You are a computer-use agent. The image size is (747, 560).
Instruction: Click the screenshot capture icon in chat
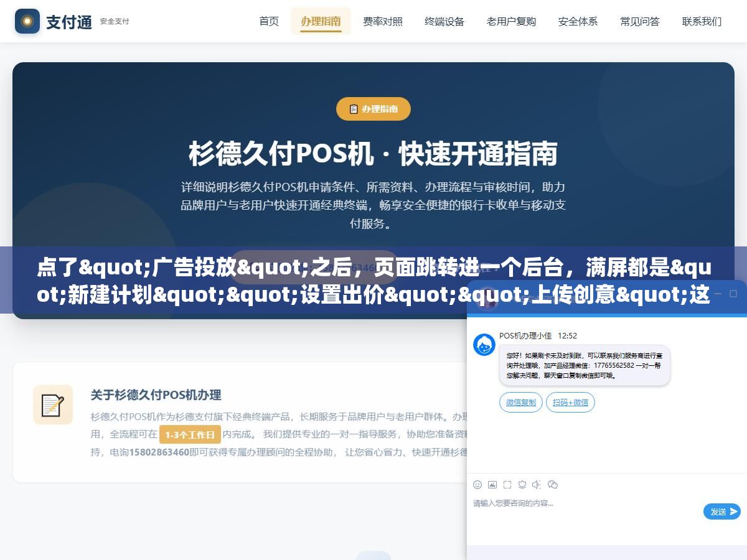click(507, 485)
